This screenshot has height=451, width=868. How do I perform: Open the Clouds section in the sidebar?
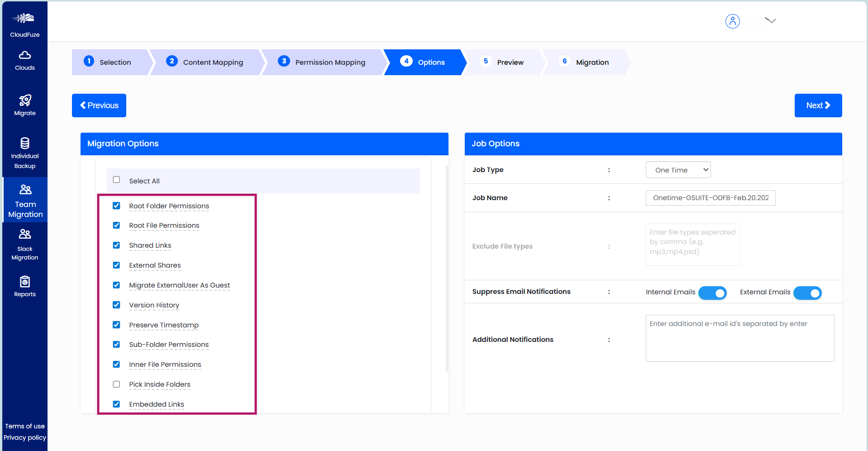coord(24,60)
